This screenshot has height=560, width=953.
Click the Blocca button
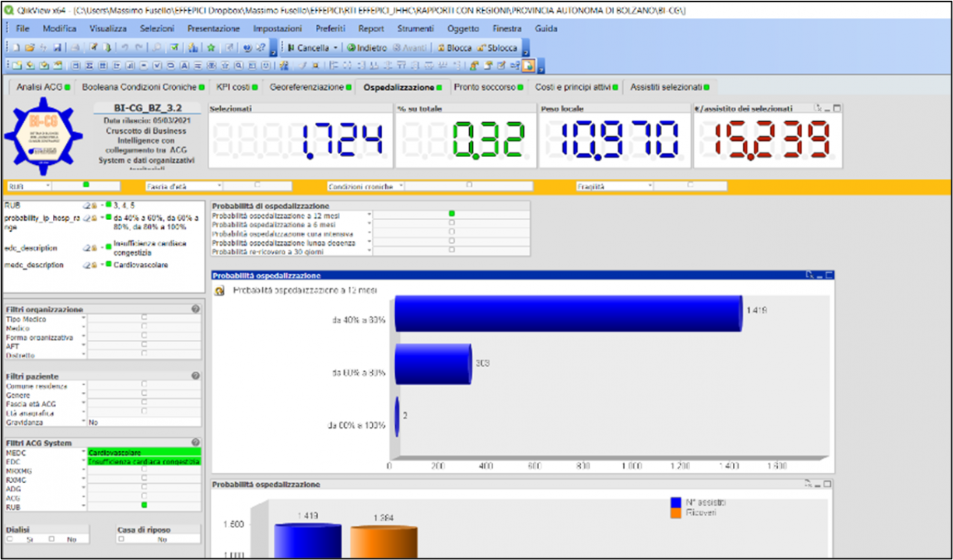point(454,47)
